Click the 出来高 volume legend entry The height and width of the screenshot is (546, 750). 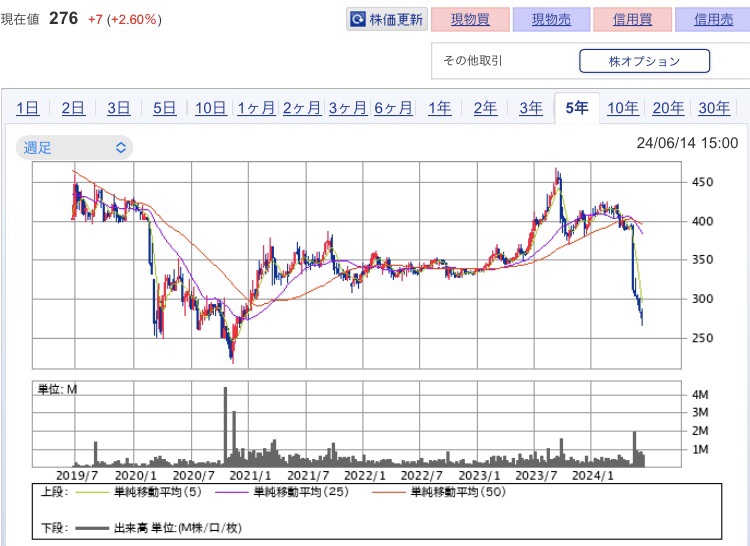pyautogui.click(x=158, y=528)
